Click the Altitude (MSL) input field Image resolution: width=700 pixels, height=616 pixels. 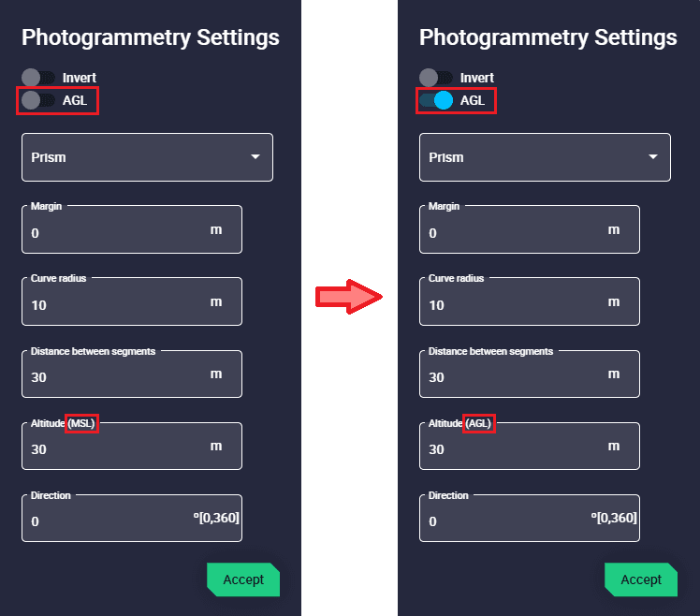click(117, 448)
